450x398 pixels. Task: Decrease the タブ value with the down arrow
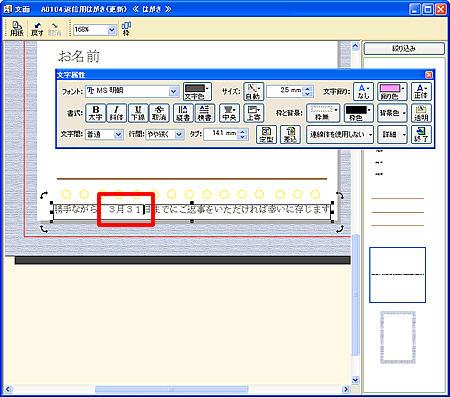(243, 137)
